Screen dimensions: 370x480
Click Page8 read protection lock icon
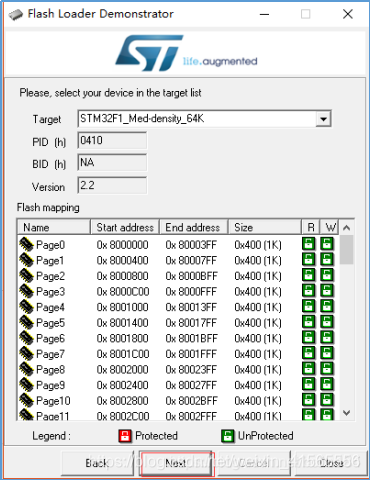pyautogui.click(x=308, y=368)
